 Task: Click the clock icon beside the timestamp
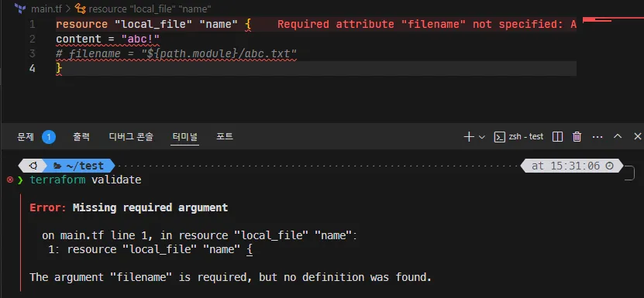(x=609, y=166)
